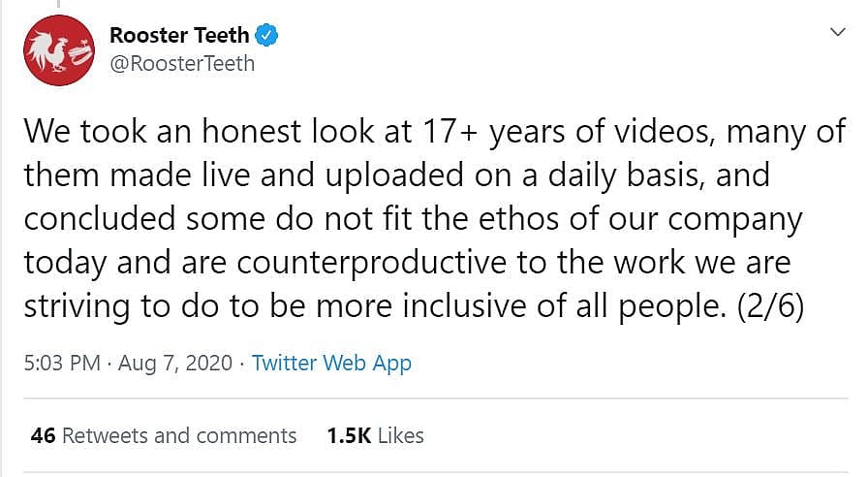The image size is (868, 477).
Task: Open the Twitter Web App source link
Action: tap(331, 364)
